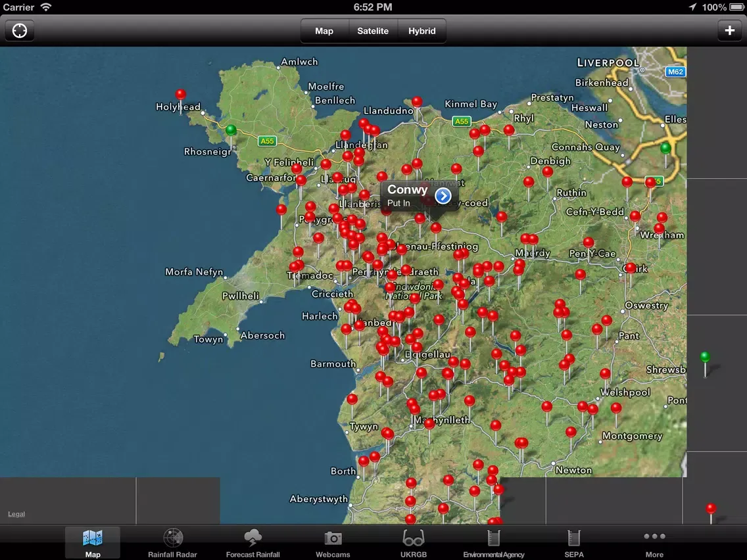Click the A55 road sign on Anglesey
This screenshot has width=747, height=560.
[x=267, y=141]
